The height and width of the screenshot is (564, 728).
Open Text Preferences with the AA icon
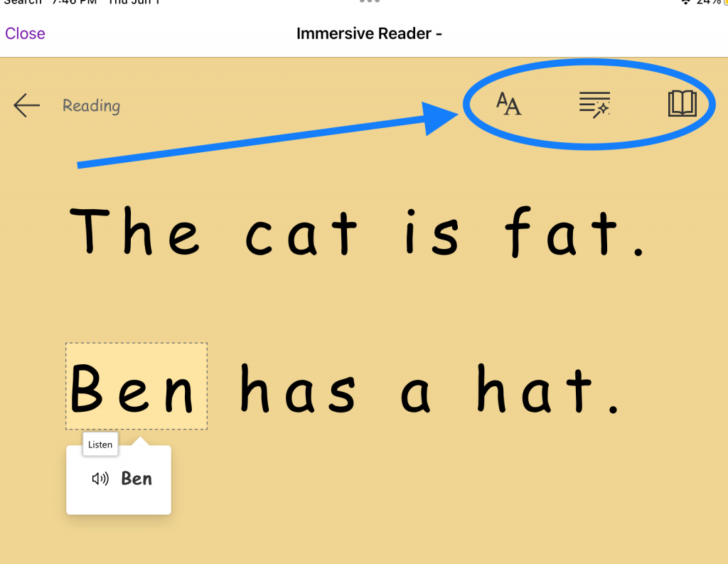pyautogui.click(x=508, y=104)
